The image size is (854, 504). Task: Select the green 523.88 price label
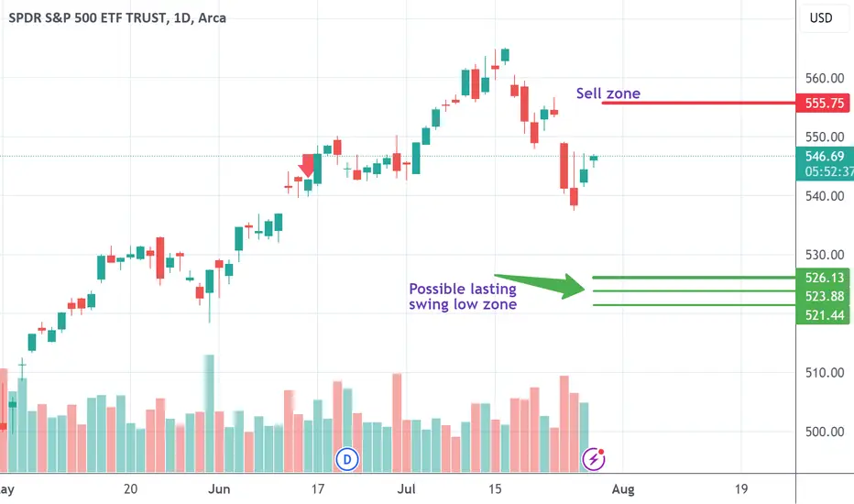(x=823, y=296)
